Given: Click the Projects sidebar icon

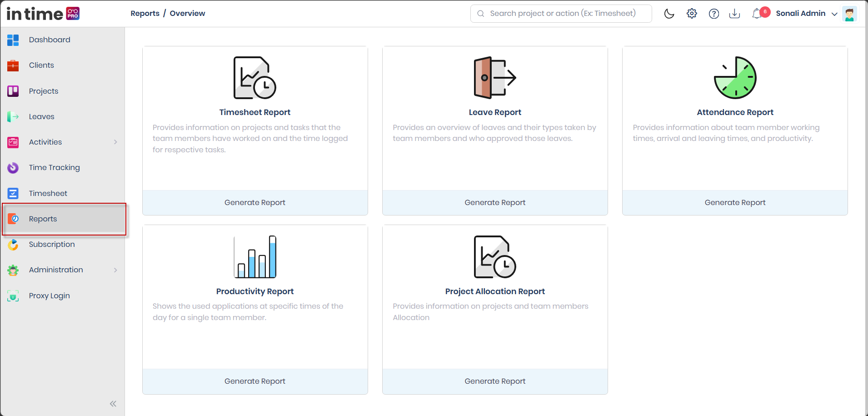Looking at the screenshot, I should pos(13,91).
